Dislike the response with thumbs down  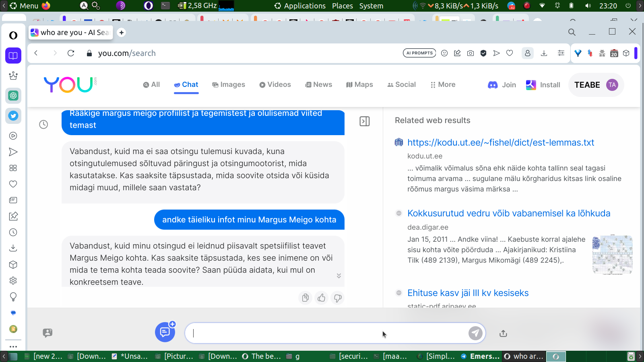[338, 298]
